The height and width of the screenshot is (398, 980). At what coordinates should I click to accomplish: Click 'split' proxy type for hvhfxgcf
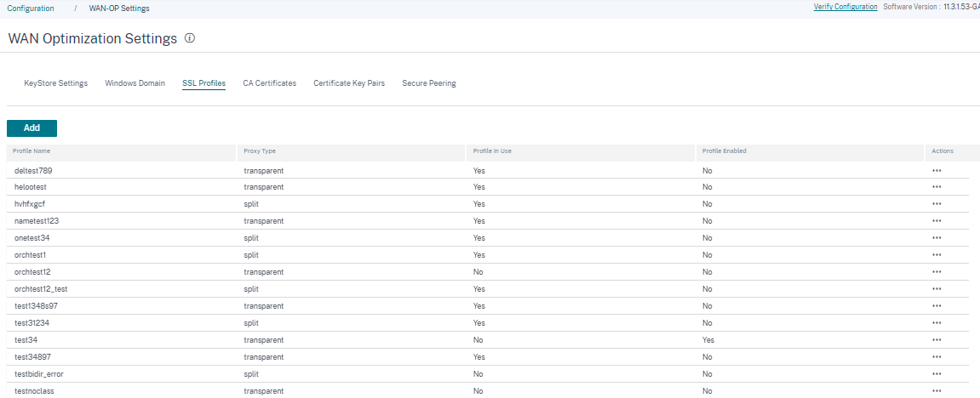click(x=251, y=204)
